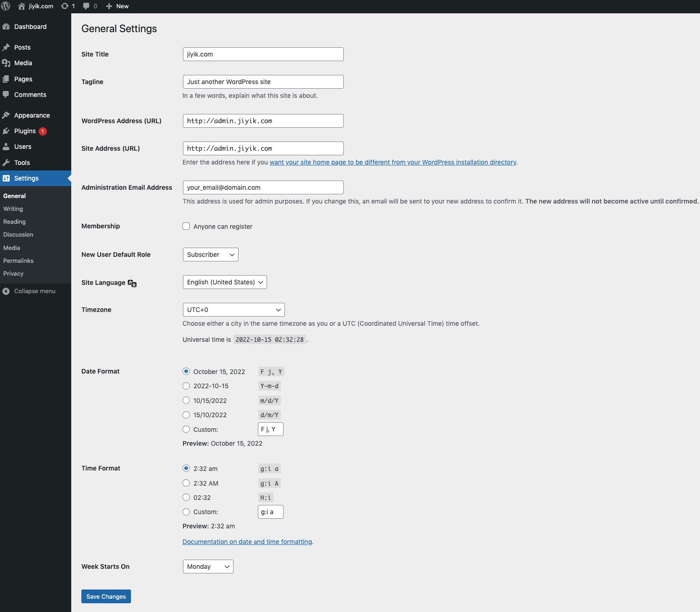This screenshot has width=700, height=612.
Task: Select the Custom time format radio
Action: (186, 512)
